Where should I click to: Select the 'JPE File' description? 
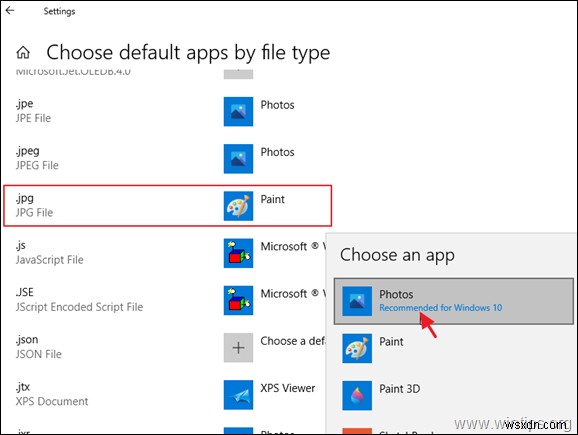(33, 118)
